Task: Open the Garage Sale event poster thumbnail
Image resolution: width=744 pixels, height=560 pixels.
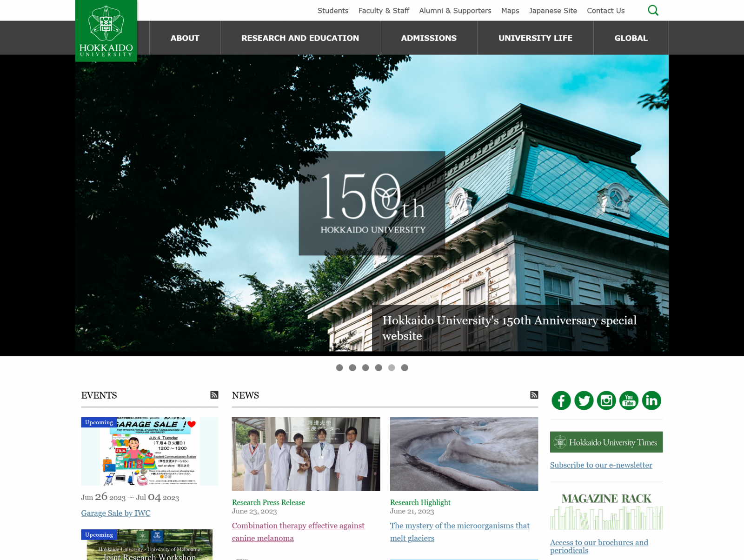Action: pos(150,451)
